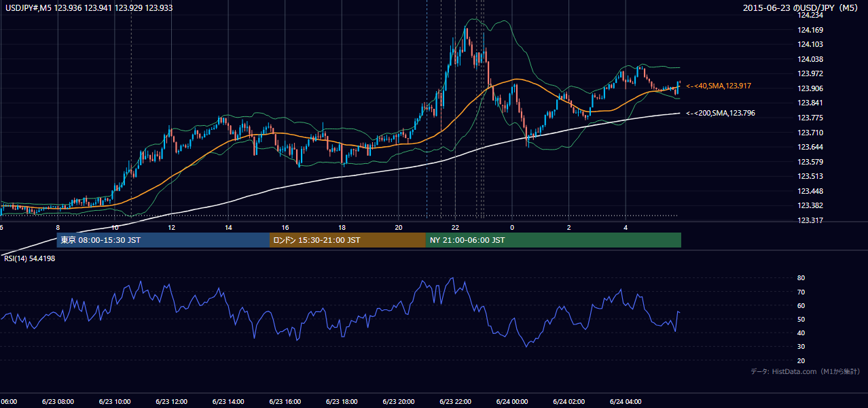Screen dimensions: 868x408
Task: Click the bottom time label 6/24 04:00
Action: click(625, 402)
